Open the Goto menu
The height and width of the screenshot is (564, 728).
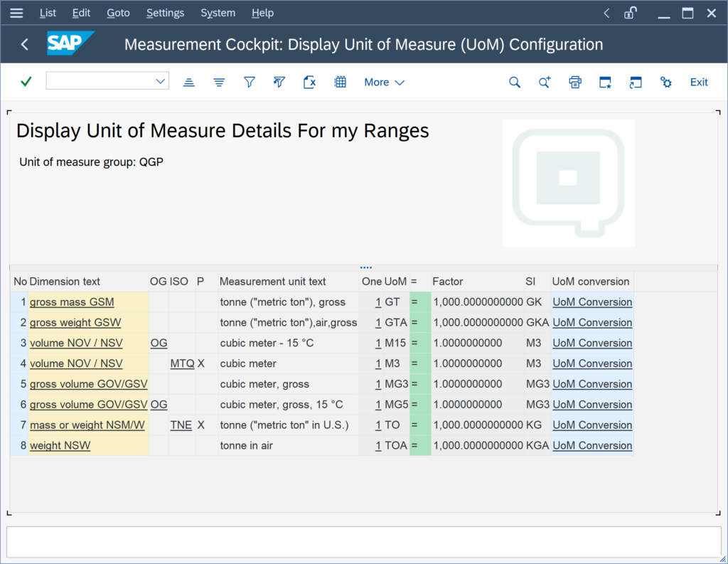(x=118, y=13)
